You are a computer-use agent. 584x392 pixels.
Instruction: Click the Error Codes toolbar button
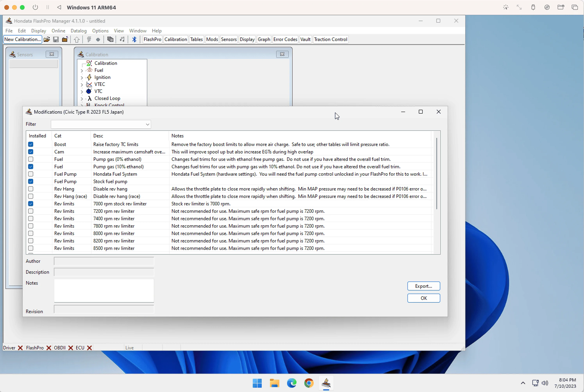click(x=285, y=39)
